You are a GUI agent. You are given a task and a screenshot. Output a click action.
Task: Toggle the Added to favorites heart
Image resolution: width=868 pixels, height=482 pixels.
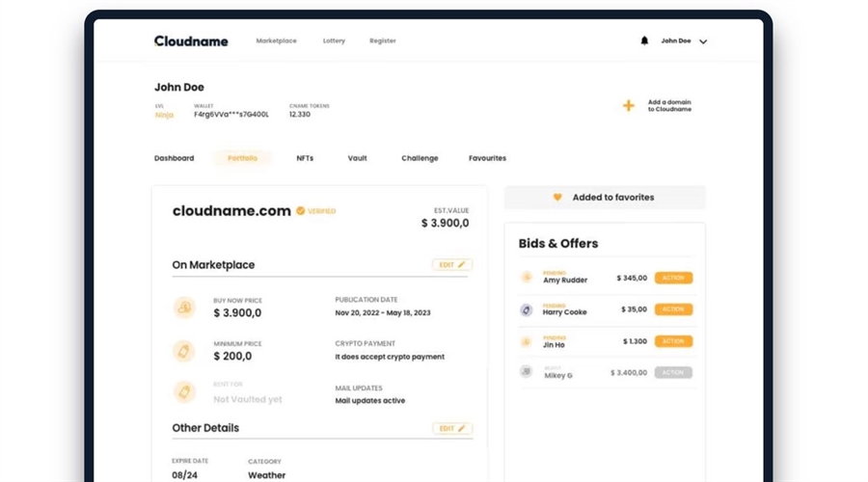(557, 198)
